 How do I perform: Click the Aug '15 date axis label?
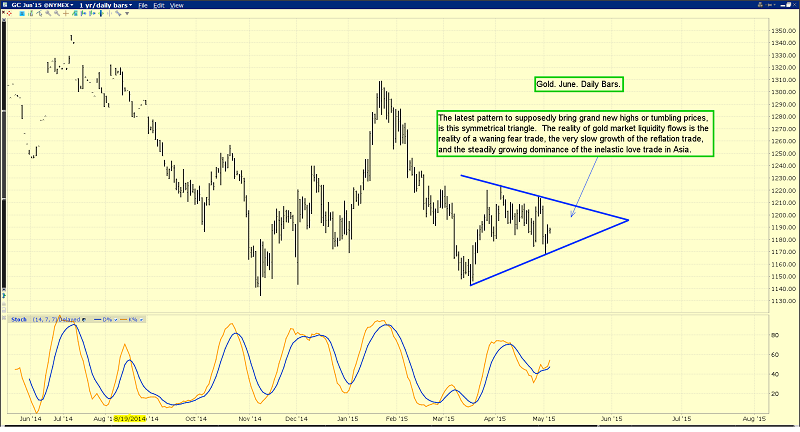tap(754, 419)
